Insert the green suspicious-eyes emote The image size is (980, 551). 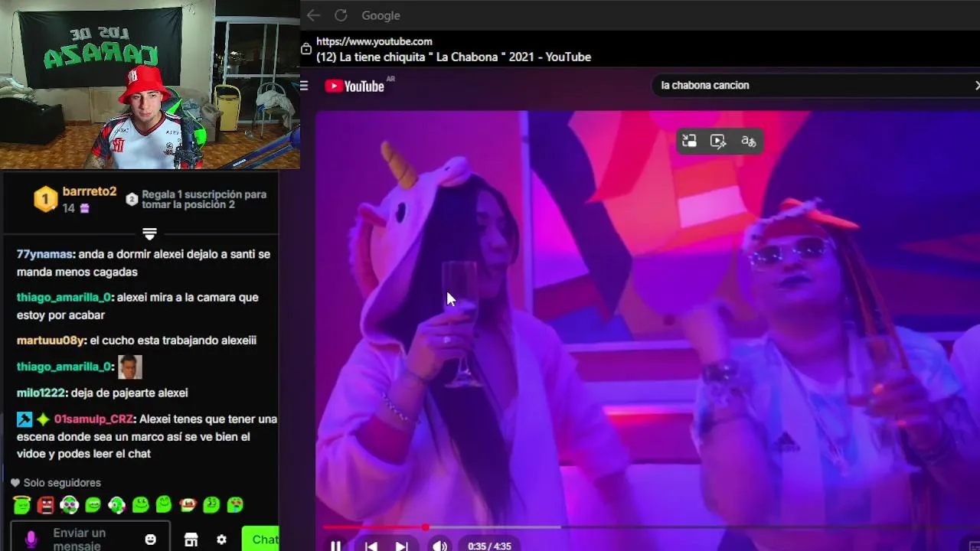pos(211,504)
